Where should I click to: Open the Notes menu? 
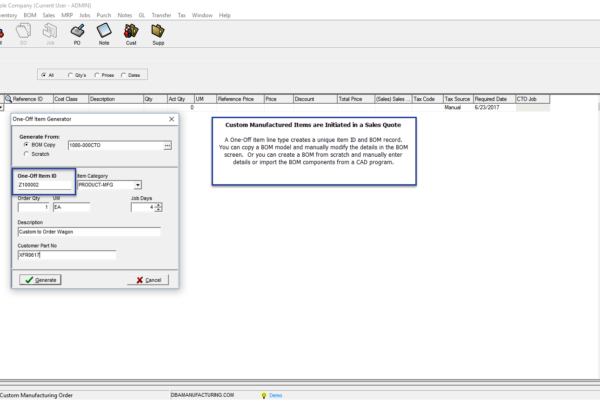pyautogui.click(x=125, y=15)
